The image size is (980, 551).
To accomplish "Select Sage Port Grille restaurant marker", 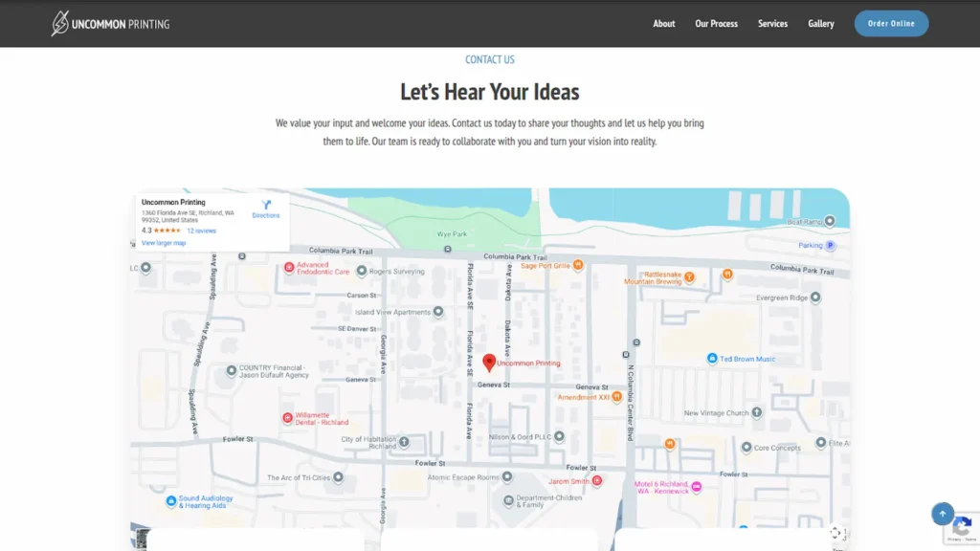I will pos(578,266).
